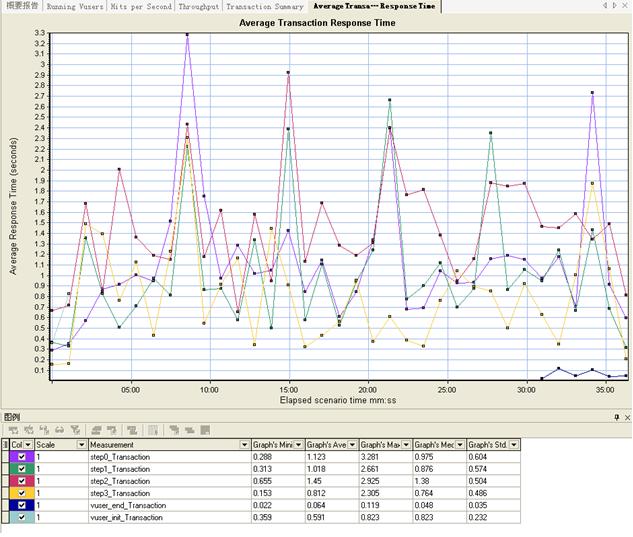Select the vuser_init_Transaction measurement name
Screen dimensions: 633x537
tap(127, 518)
